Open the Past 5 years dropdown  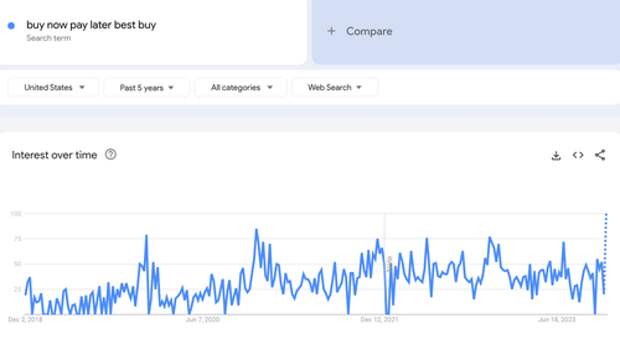[146, 87]
